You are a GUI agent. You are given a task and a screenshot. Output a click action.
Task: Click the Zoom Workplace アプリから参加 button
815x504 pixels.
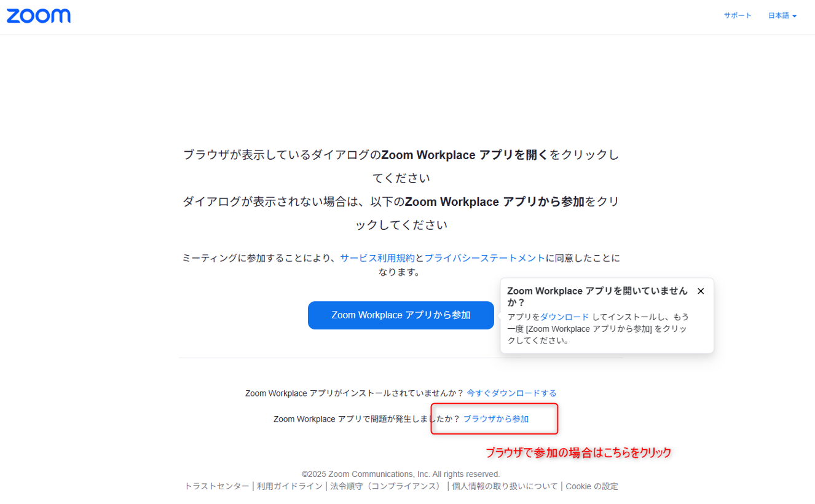[x=401, y=315]
